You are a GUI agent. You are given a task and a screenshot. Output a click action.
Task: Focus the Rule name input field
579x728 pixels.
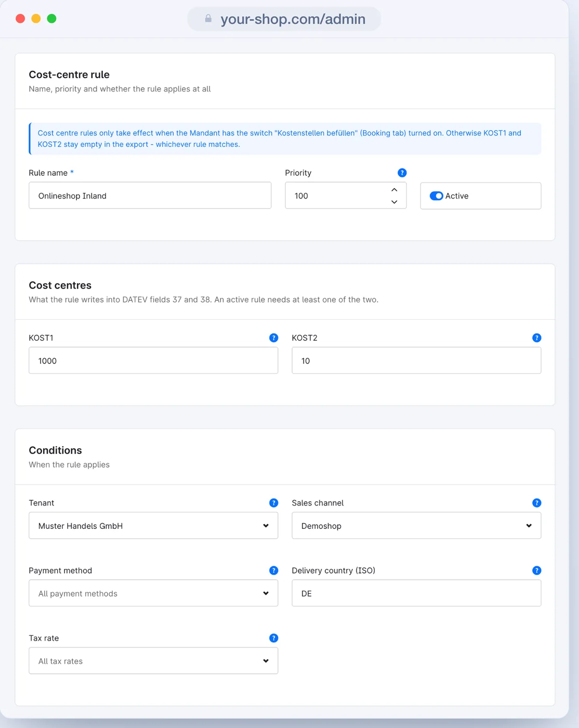click(x=150, y=196)
